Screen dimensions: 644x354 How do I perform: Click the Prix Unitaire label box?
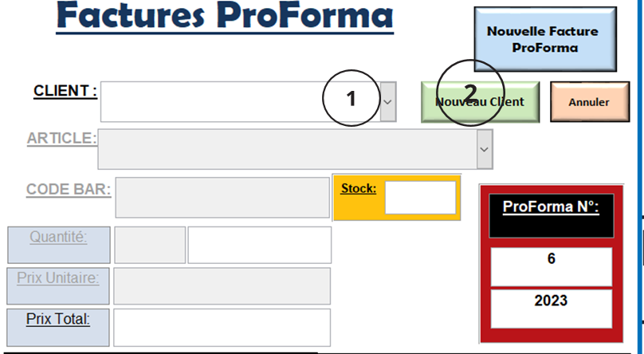pyautogui.click(x=58, y=286)
